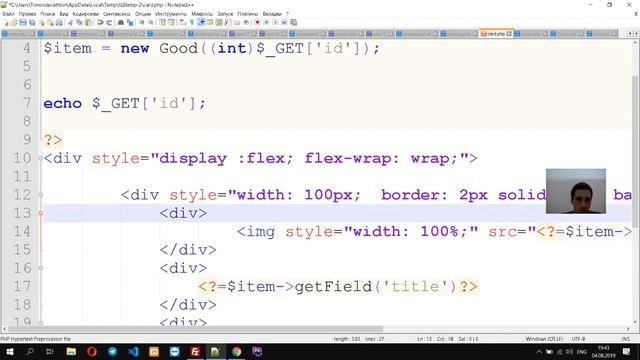Open Visual Studio Code from taskbar
This screenshot has width=640, height=360.
tap(133, 351)
